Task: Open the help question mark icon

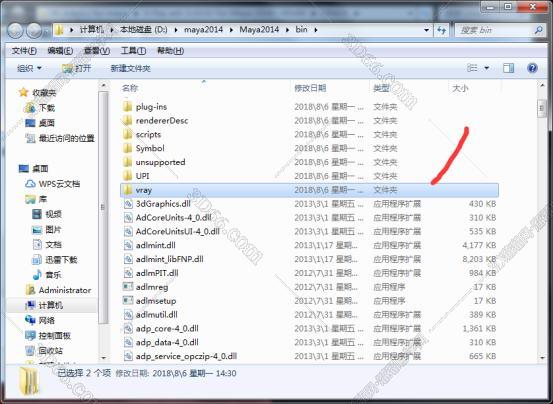Action: pyautogui.click(x=532, y=68)
